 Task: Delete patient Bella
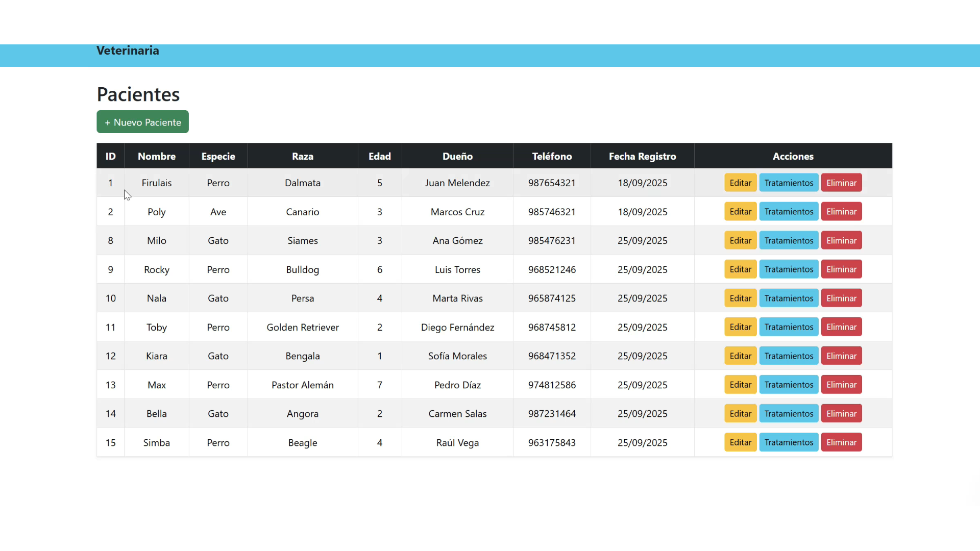(841, 414)
